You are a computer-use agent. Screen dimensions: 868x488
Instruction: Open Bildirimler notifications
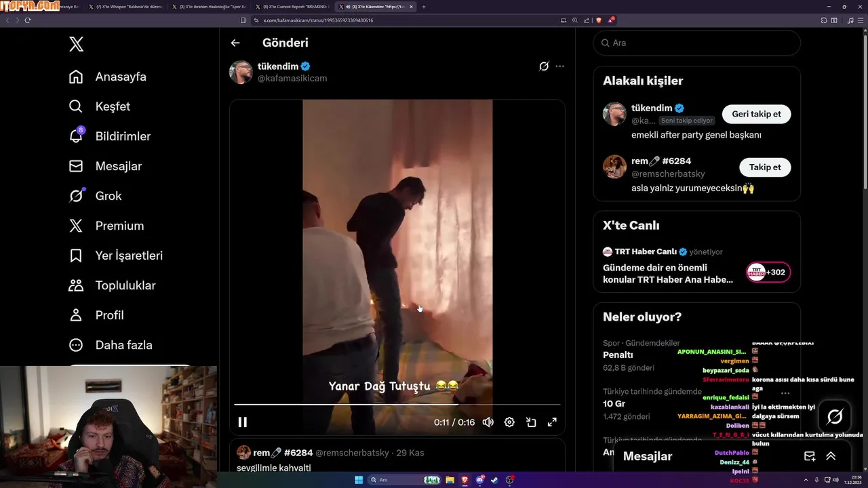[x=110, y=136]
